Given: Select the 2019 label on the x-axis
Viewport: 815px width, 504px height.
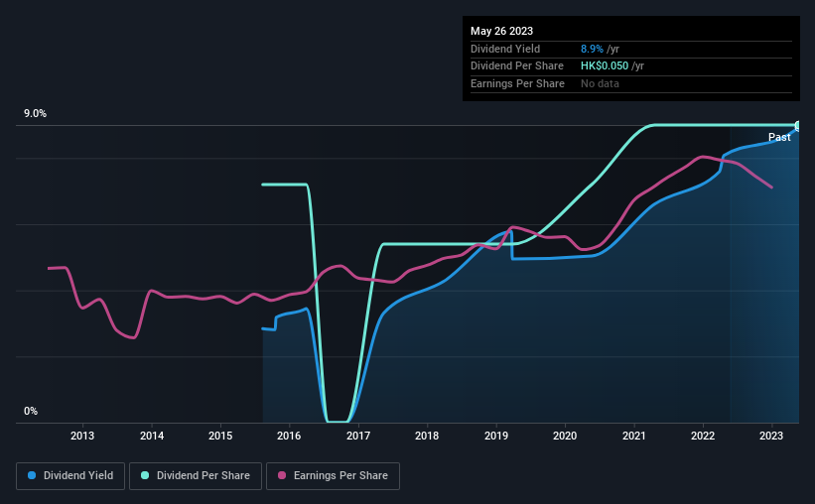Looking at the screenshot, I should click(x=496, y=436).
